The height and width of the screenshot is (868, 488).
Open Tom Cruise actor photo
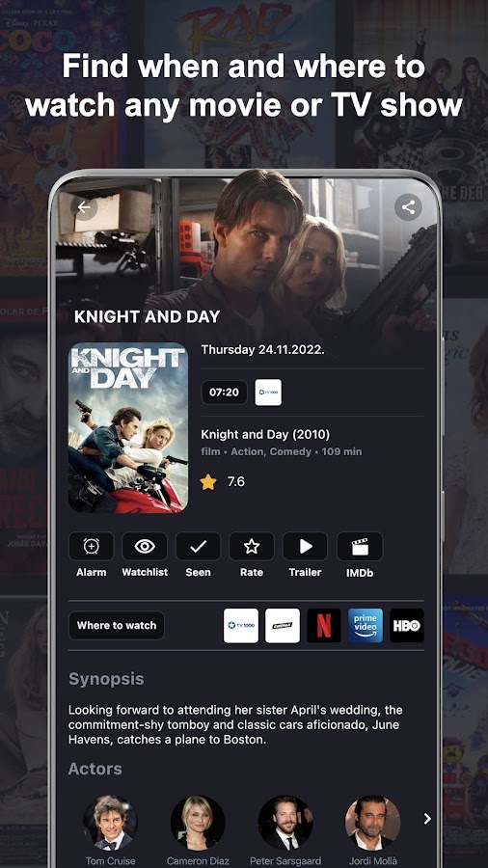[110, 824]
